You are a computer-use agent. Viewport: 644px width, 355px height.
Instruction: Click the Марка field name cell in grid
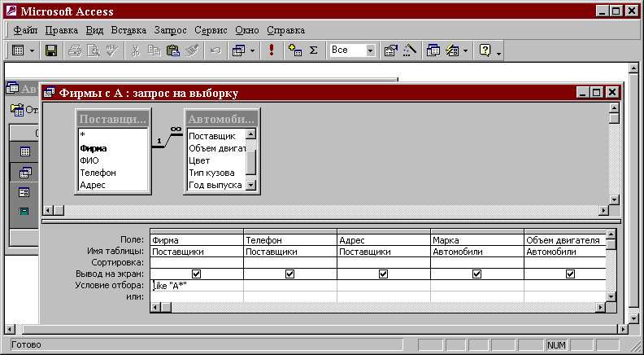476,240
